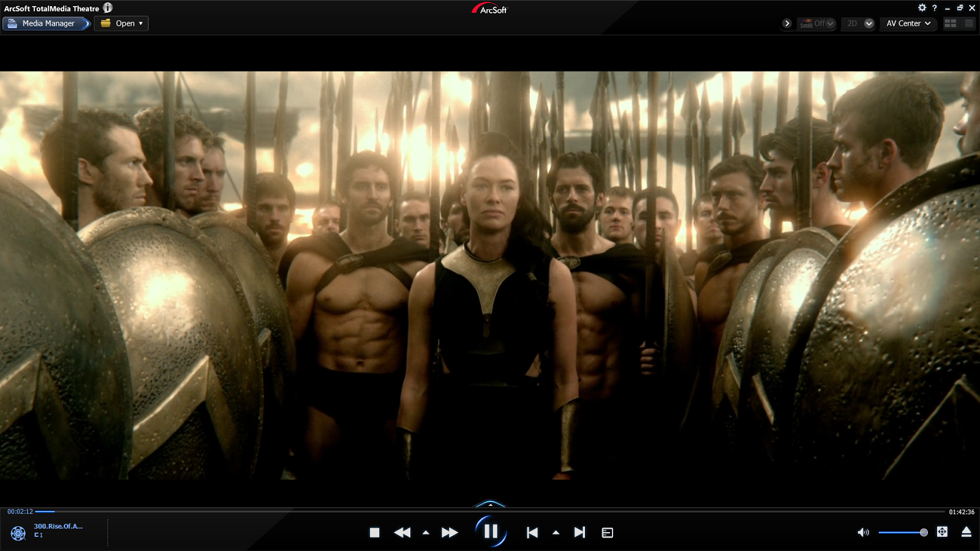Minimize the TotalMedia Theatre window
The height and width of the screenshot is (551, 980).
pos(948,9)
